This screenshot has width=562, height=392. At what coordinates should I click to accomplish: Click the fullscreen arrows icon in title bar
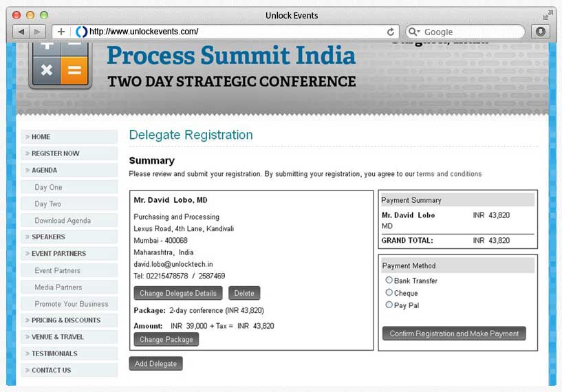(548, 15)
